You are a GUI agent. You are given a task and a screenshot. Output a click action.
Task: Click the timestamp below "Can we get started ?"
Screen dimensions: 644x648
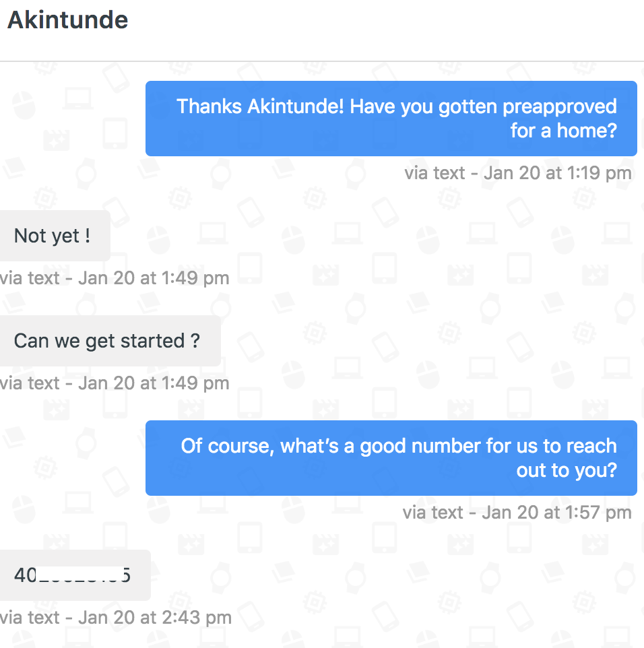[x=115, y=383]
